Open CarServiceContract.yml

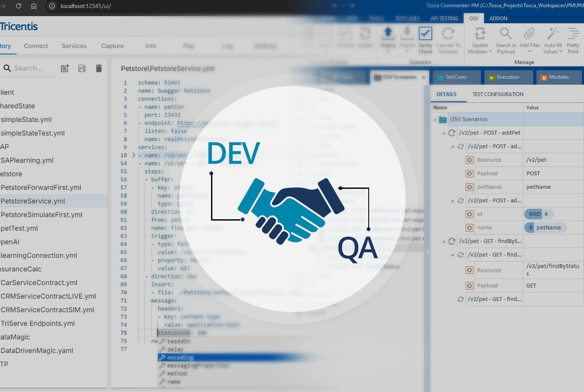pos(39,283)
